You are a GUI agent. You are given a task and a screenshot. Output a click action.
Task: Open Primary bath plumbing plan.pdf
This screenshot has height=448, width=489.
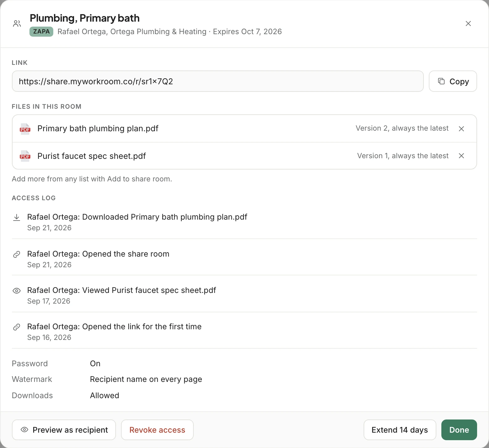(x=98, y=128)
